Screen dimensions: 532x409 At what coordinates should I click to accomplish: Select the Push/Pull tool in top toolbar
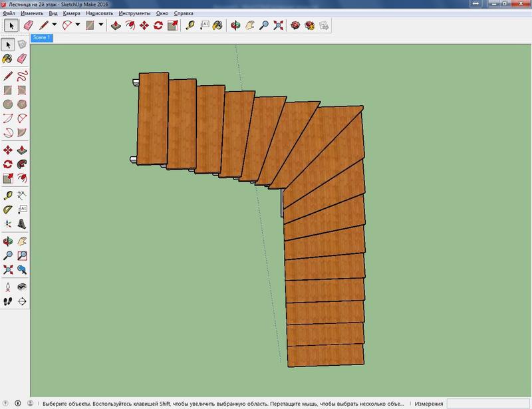click(116, 25)
